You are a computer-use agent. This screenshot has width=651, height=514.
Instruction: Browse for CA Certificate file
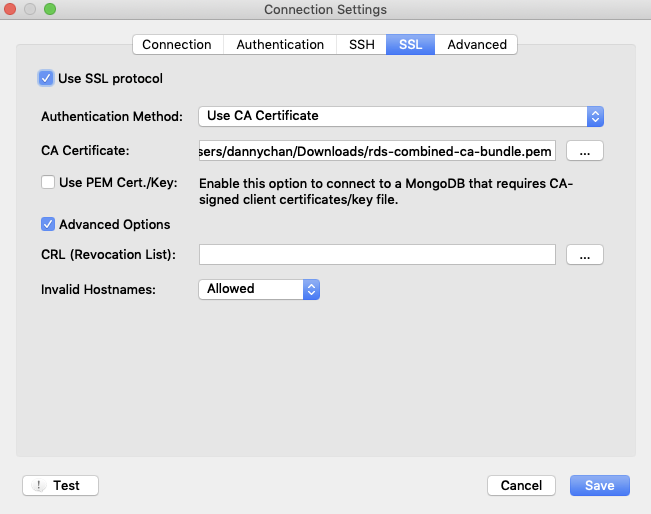585,151
